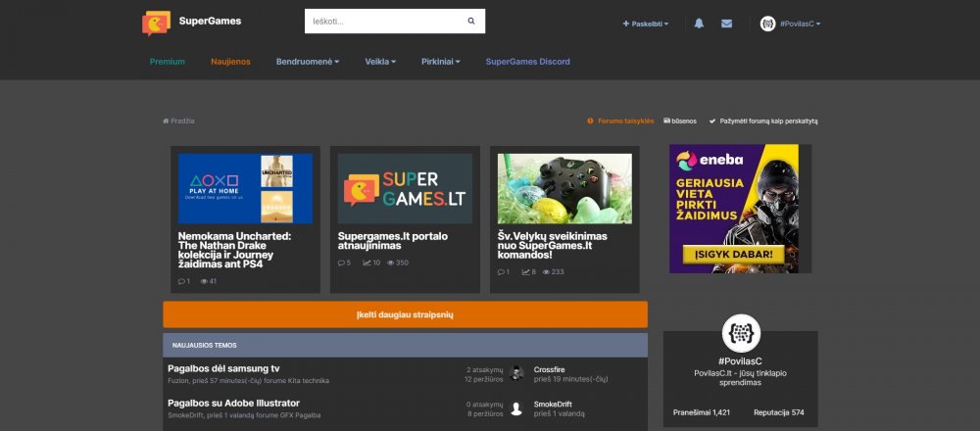Open the Premium menu item
Image resolution: width=980 pixels, height=431 pixels.
tap(167, 62)
